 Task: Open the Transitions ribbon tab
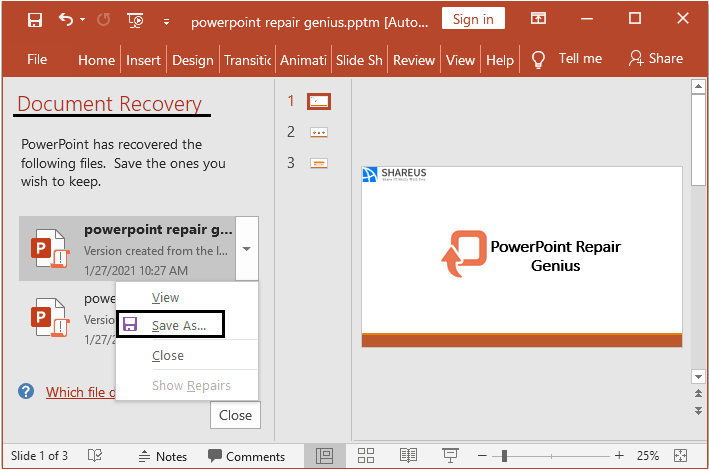click(x=247, y=60)
